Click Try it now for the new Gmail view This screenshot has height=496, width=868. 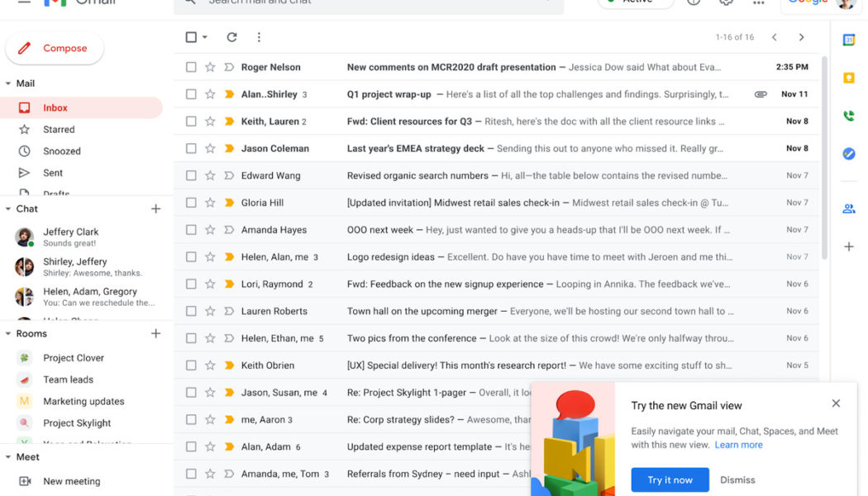coord(670,479)
